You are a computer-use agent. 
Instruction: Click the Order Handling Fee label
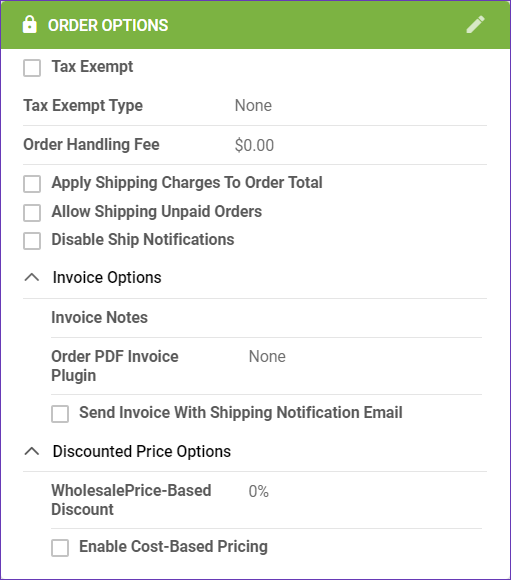91,145
